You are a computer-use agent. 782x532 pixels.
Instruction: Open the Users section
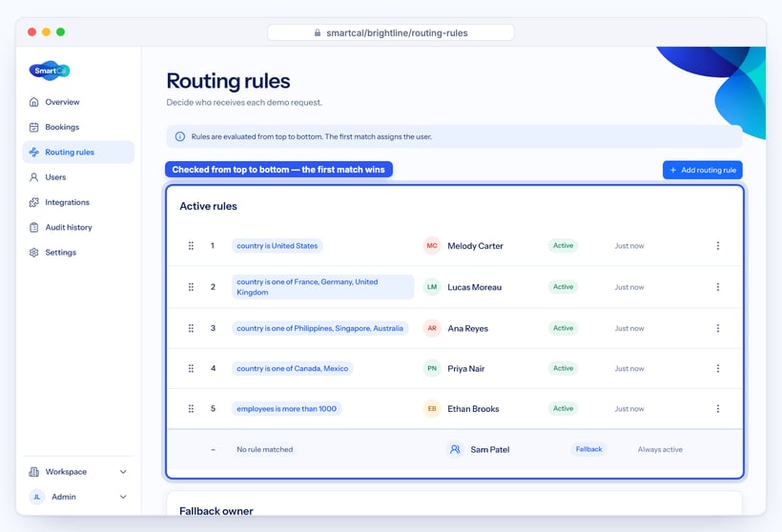(x=78, y=177)
